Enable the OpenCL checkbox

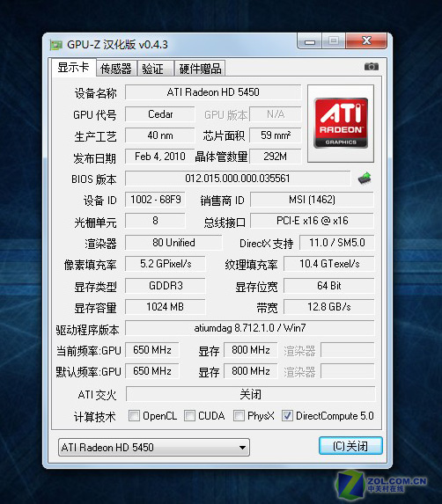tap(134, 415)
